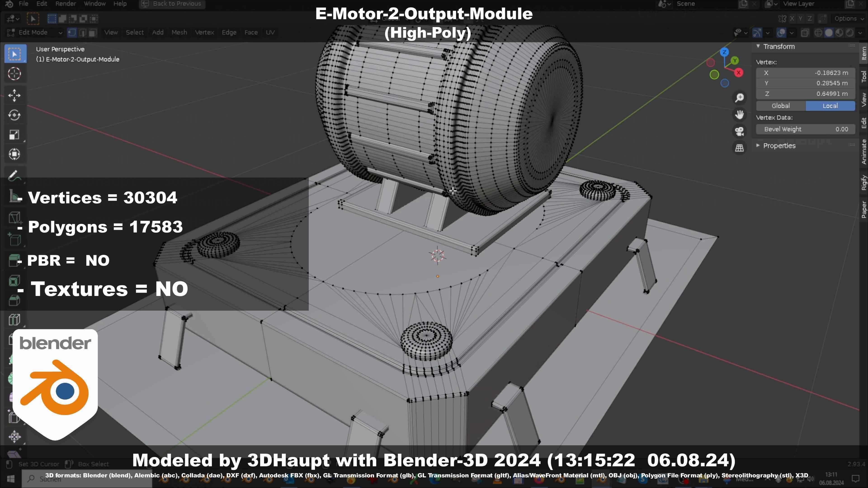Screen dimensions: 868x488
Task: Open Edit Mode dropdown
Action: pos(35,33)
